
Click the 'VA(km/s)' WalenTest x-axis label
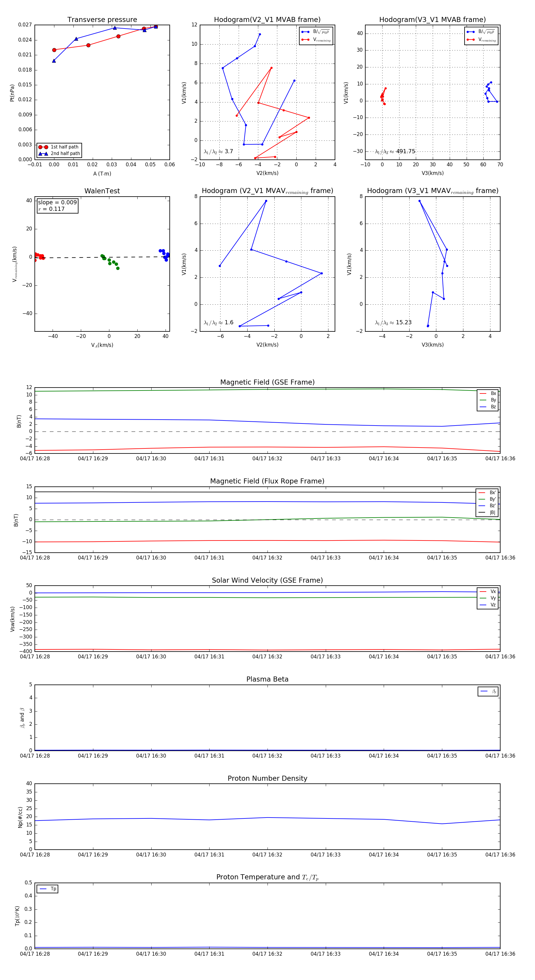[x=102, y=345]
